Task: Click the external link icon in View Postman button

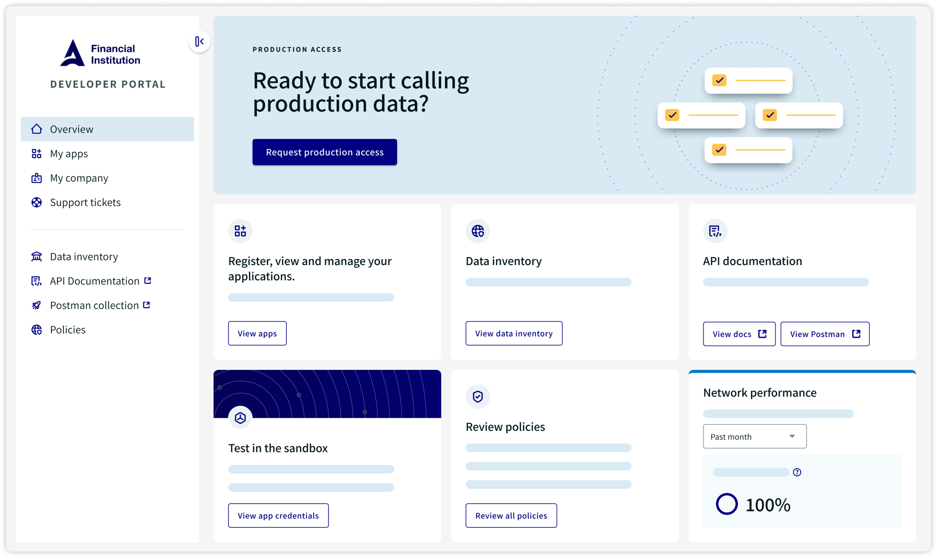Action: [856, 333]
